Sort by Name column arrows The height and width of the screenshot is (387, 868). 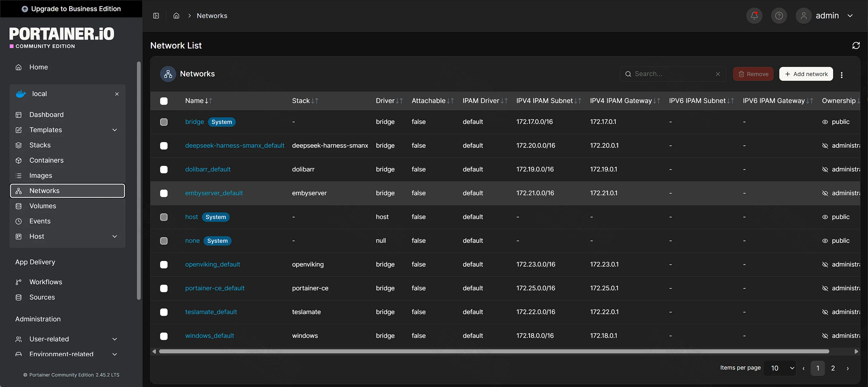(x=209, y=101)
